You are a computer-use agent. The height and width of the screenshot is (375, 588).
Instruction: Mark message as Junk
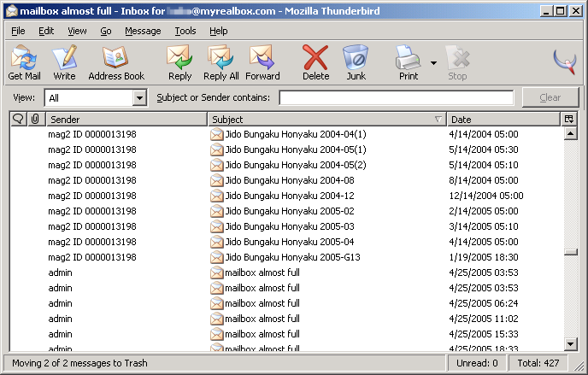click(x=356, y=62)
